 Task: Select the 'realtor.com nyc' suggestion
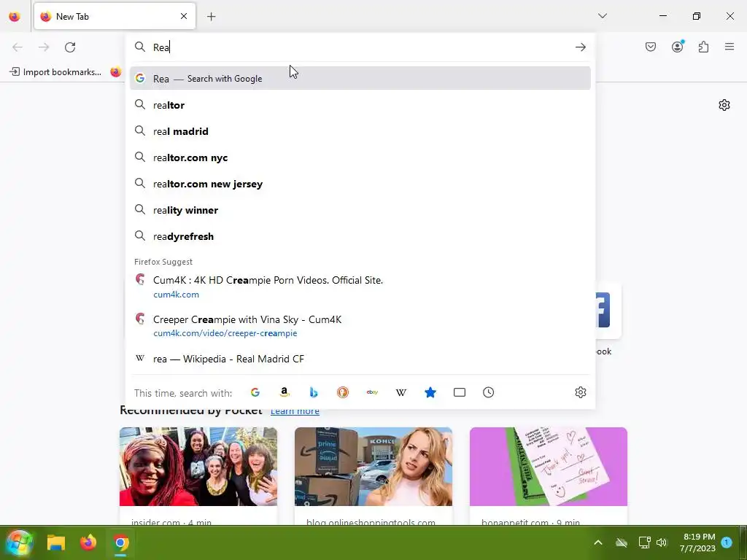tap(360, 157)
